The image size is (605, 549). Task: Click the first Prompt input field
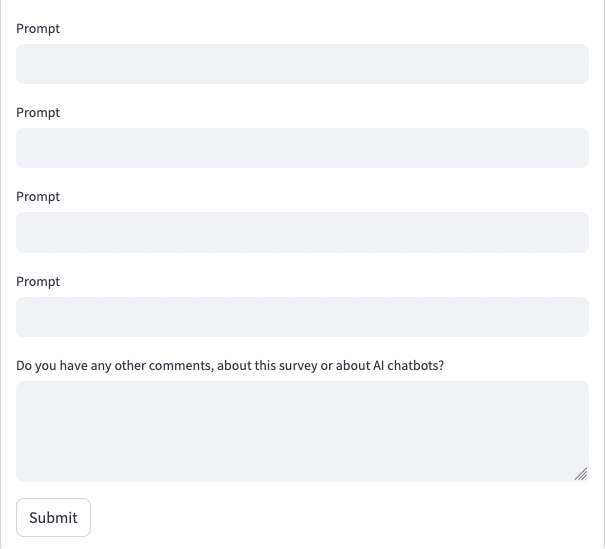pyautogui.click(x=302, y=64)
